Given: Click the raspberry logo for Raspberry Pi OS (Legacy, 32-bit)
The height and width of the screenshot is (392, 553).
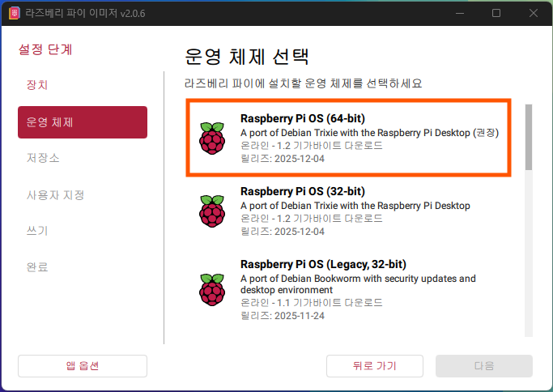Looking at the screenshot, I should 212,290.
